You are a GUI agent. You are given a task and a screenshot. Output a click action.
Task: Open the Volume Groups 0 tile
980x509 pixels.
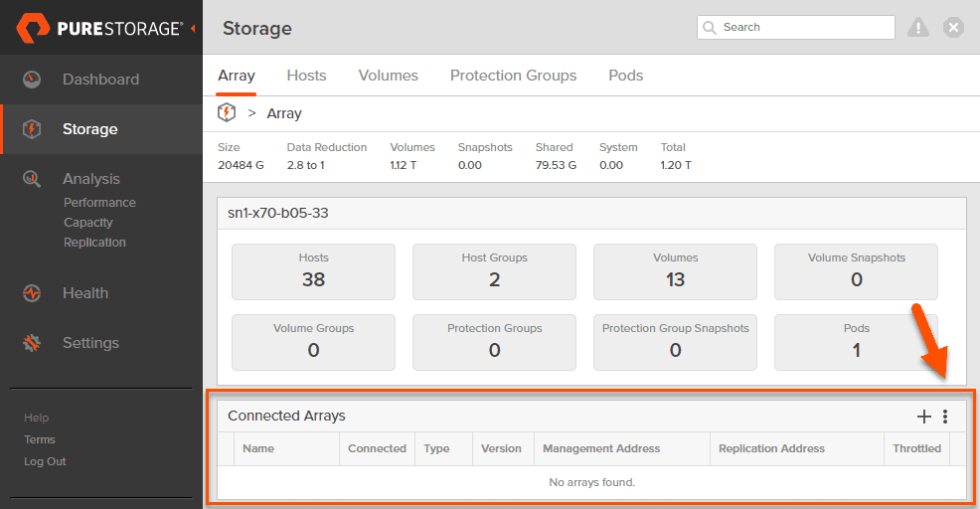click(313, 342)
